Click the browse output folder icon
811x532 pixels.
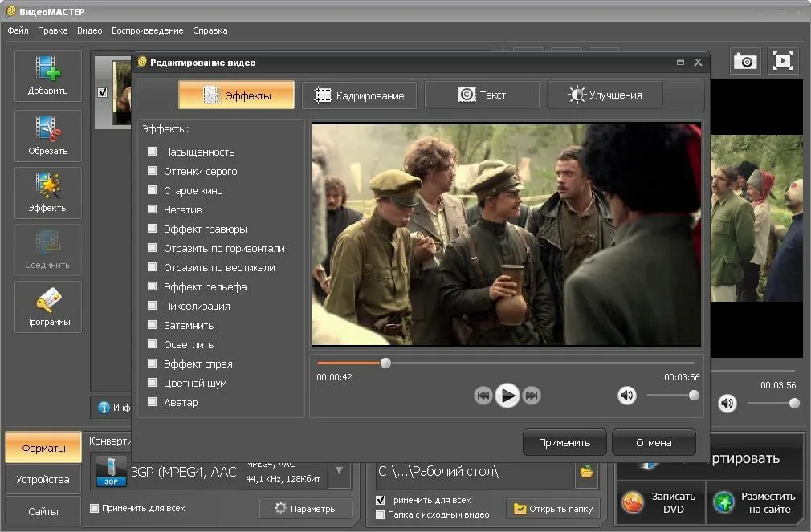[587, 472]
